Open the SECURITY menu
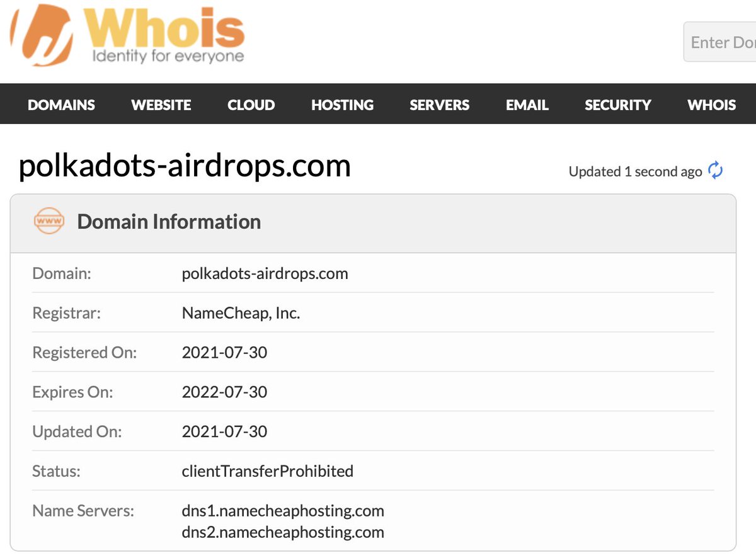The height and width of the screenshot is (558, 756). [x=617, y=105]
